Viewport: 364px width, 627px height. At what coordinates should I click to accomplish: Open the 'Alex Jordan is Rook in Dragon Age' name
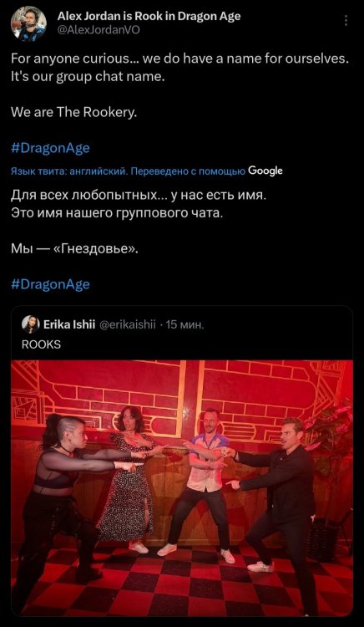(x=149, y=16)
